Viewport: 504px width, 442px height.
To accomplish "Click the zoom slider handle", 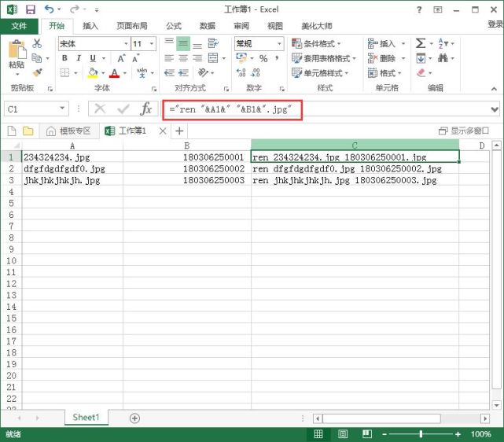I will [421, 434].
